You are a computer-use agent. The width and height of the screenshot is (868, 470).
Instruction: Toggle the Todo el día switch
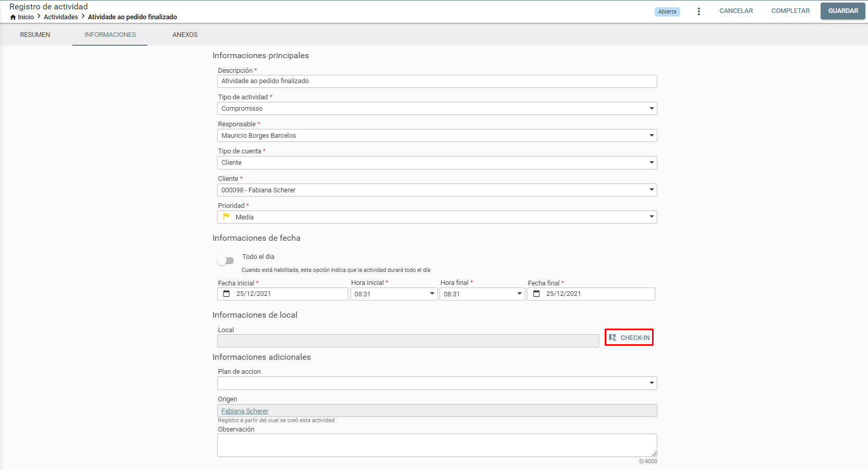tap(226, 260)
